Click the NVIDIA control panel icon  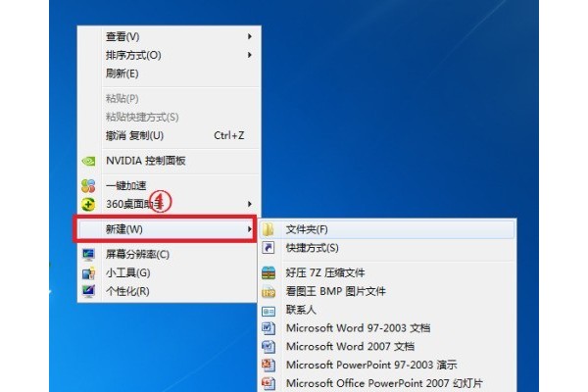88,161
